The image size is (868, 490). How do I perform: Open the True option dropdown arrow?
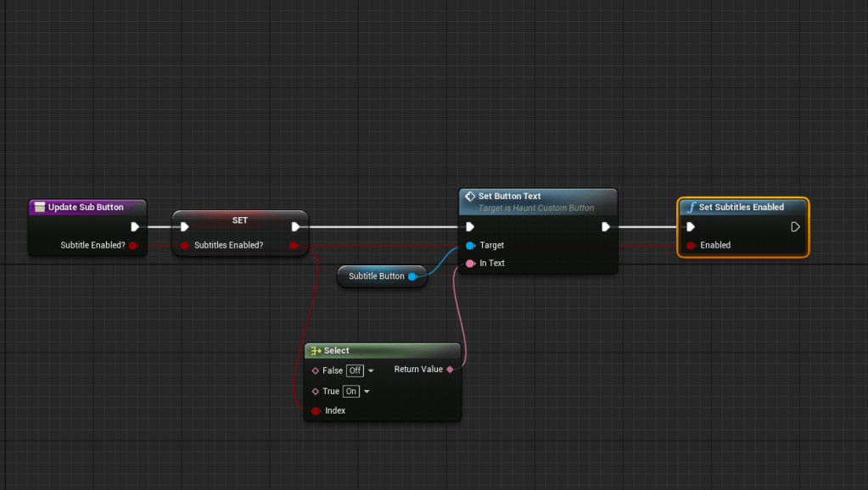[x=367, y=392]
